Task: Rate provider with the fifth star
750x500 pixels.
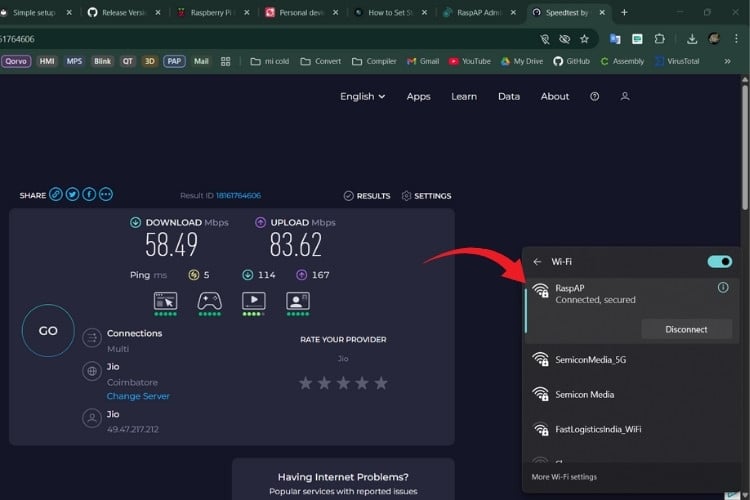Action: click(380, 383)
